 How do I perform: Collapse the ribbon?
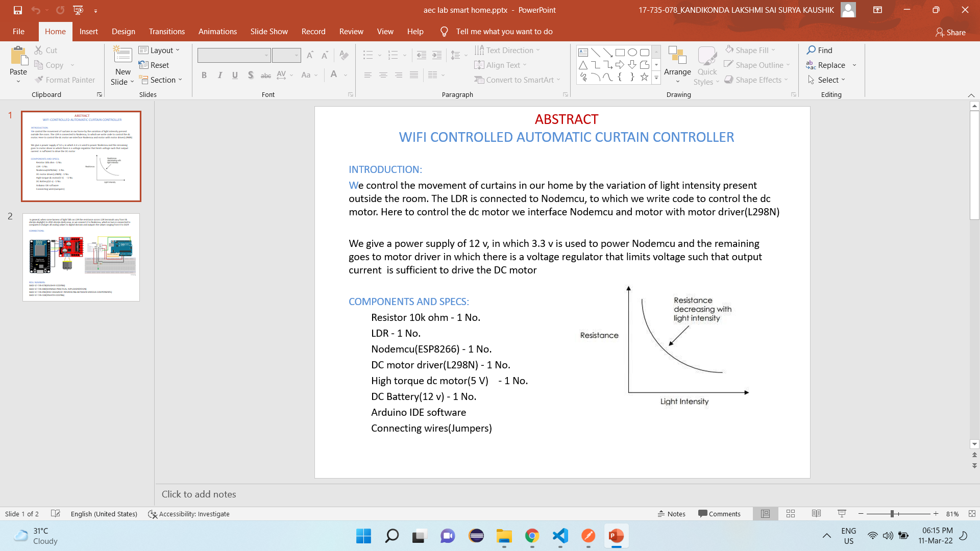[971, 95]
